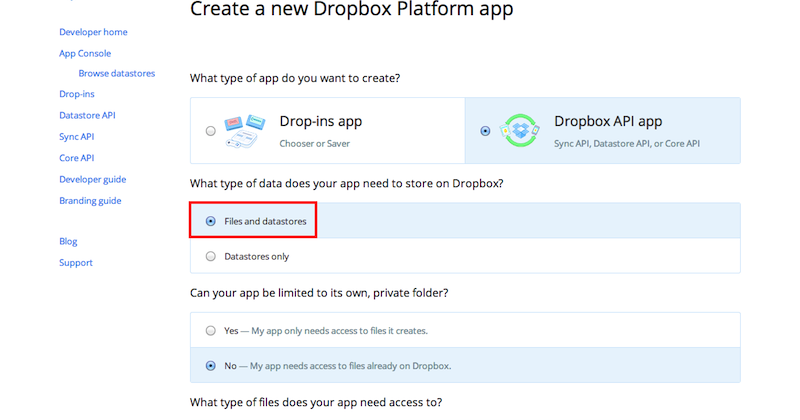Image resolution: width=800 pixels, height=420 pixels.
Task: Open the Developer home link
Action: pyautogui.click(x=93, y=32)
